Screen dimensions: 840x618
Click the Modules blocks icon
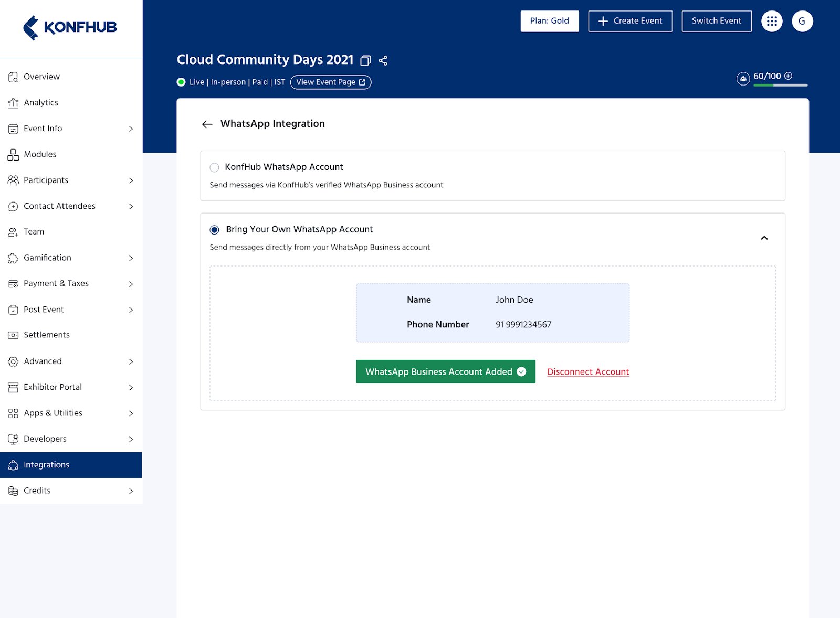click(13, 155)
